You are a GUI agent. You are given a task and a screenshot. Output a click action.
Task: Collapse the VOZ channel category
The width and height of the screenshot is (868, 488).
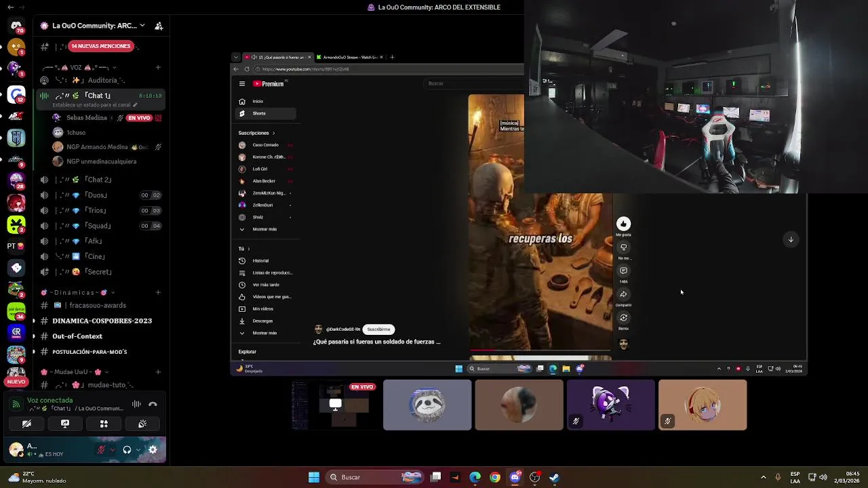pos(80,68)
